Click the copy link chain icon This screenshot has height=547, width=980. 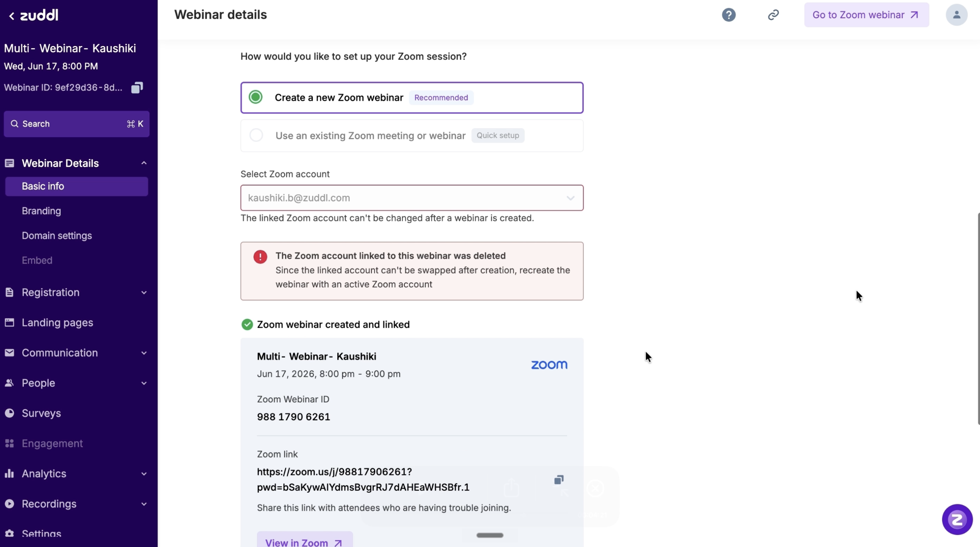[x=773, y=15]
